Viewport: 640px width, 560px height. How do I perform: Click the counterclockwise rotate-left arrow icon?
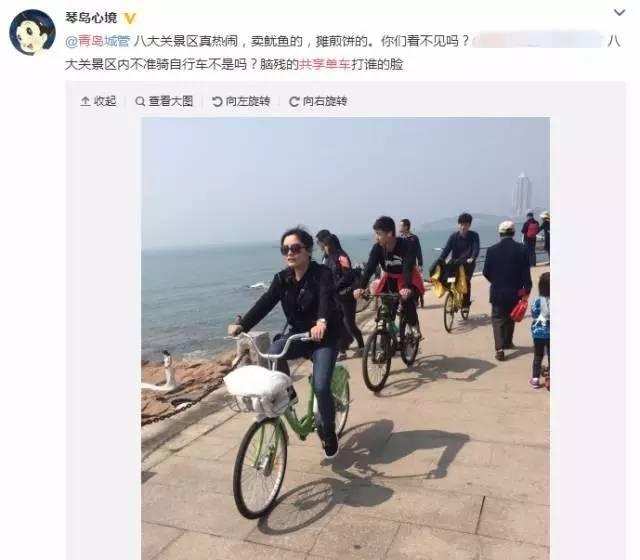tap(217, 101)
